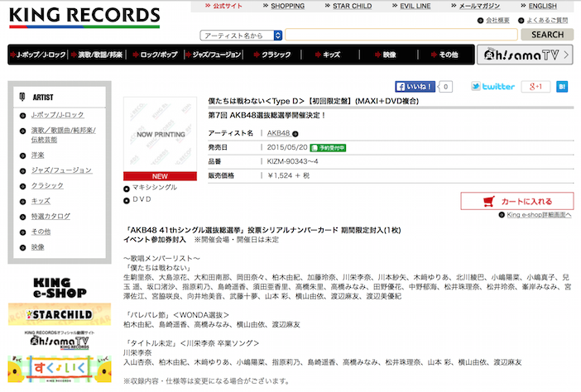Click the price ¥1,524 + 税

288,175
